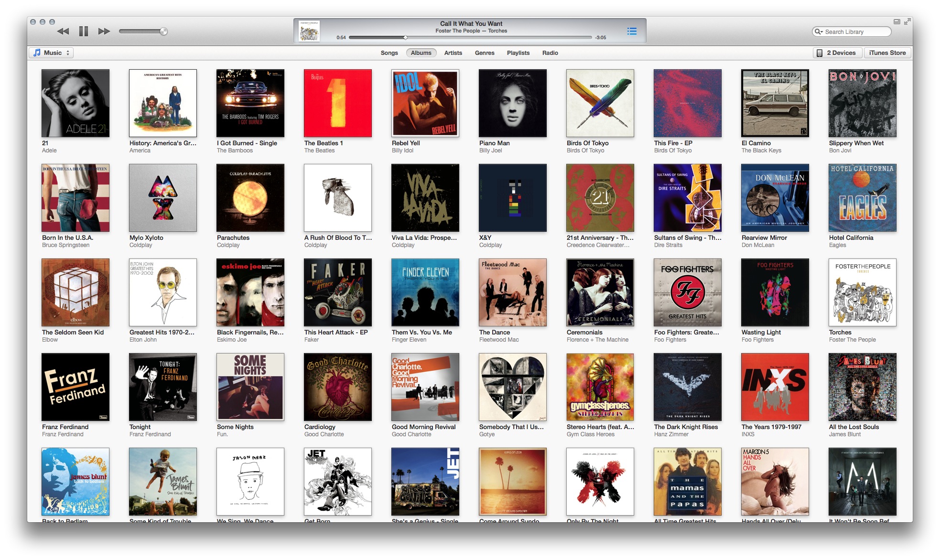Click the 'Gym Class Heroes' artist name
Viewport: 940px width, 560px height.
[591, 434]
